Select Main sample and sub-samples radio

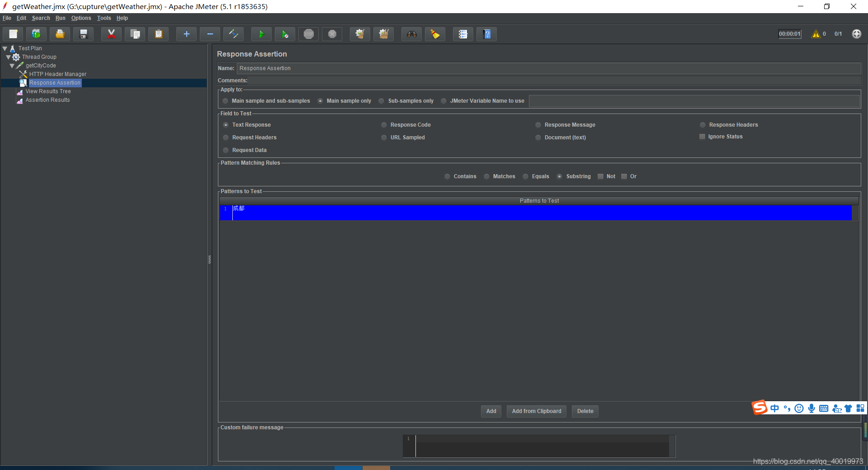[226, 101]
